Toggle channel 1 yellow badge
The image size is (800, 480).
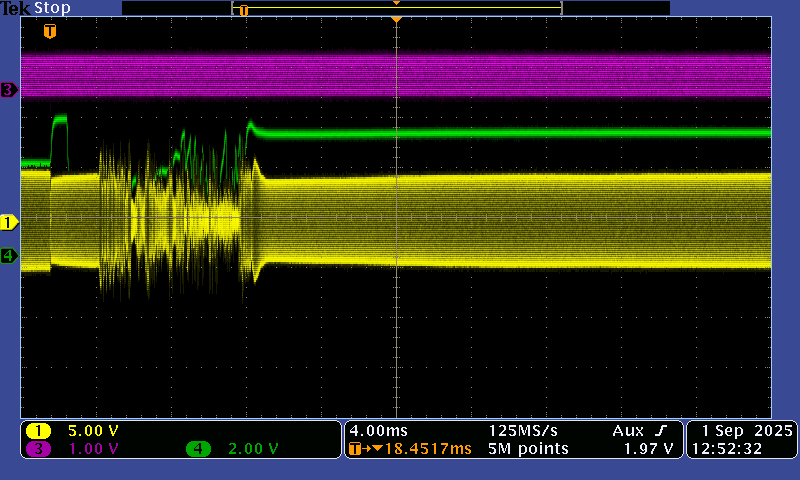pos(39,431)
